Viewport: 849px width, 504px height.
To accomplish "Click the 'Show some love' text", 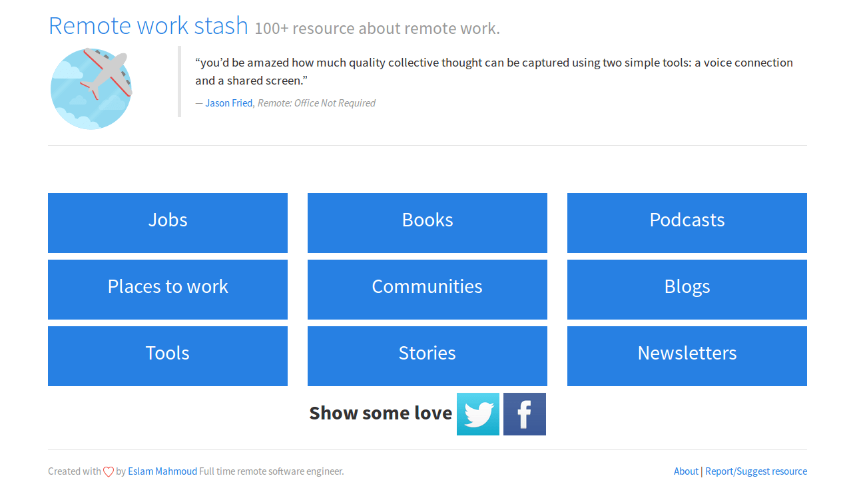I will [380, 413].
